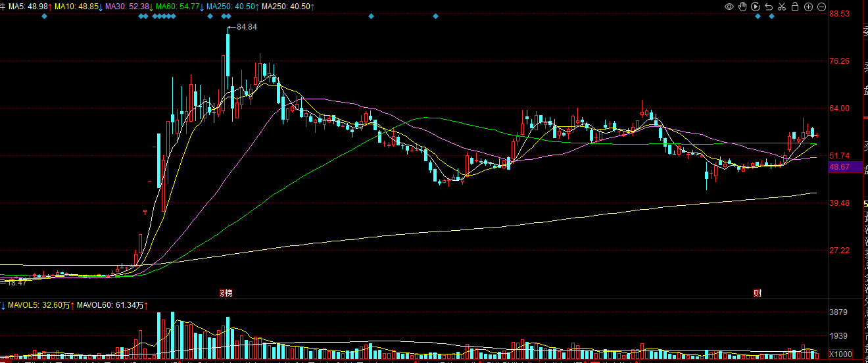Click the MAVOL5: 32.60万 volume label
Viewport: 868px width, 363px height.
39,305
